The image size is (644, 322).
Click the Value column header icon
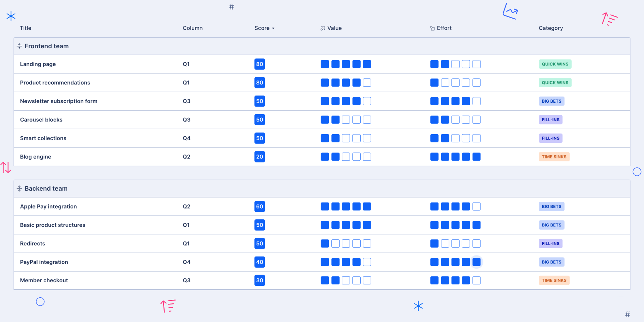coord(323,28)
